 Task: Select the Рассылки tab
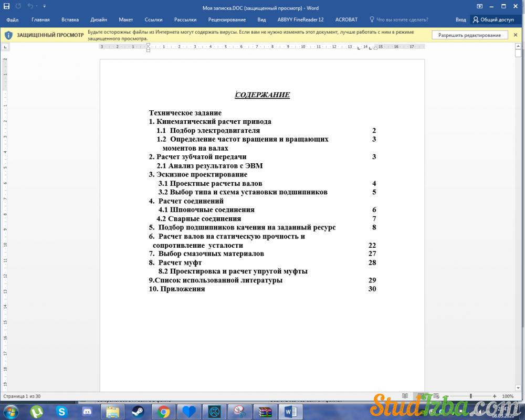185,20
